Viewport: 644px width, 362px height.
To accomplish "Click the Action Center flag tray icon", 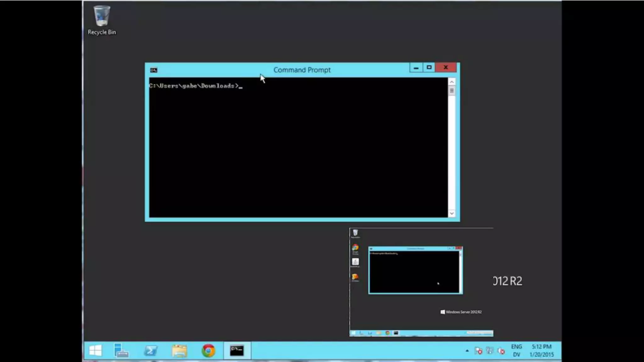I will (479, 351).
